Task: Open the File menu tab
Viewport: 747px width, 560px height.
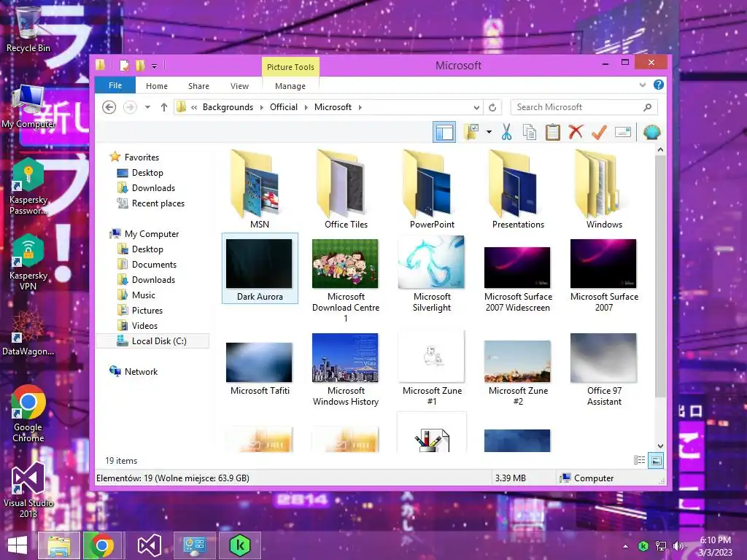Action: 115,85
